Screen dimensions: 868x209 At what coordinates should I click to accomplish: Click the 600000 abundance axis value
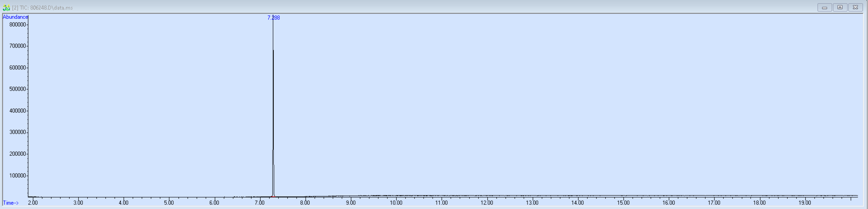coord(18,68)
